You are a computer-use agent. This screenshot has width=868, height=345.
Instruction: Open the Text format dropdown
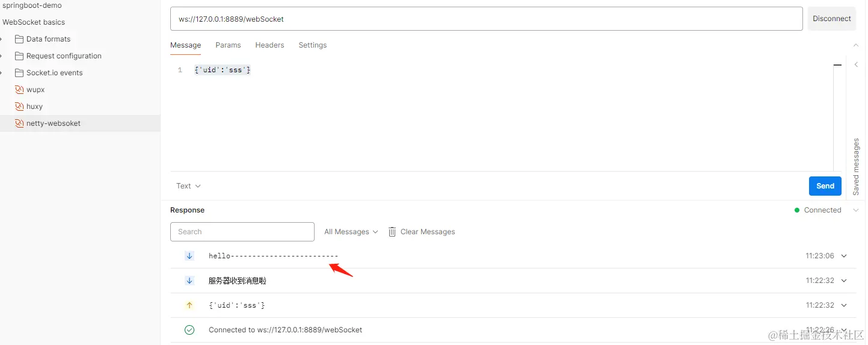point(188,186)
